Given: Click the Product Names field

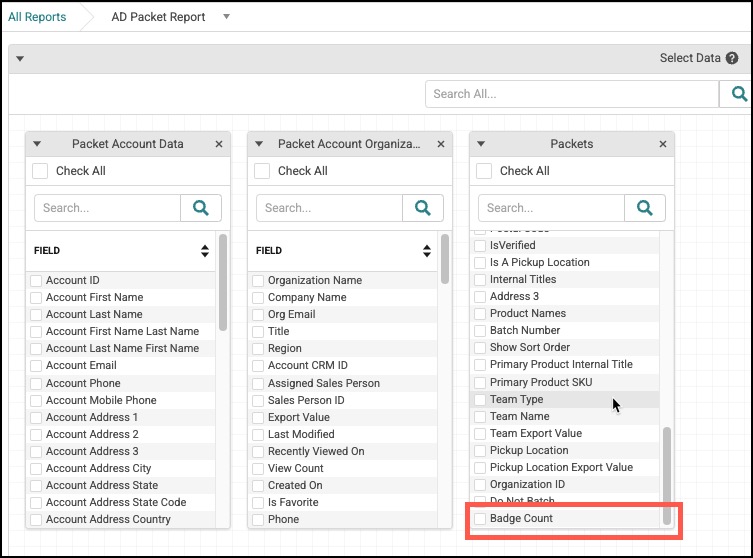Looking at the screenshot, I should coord(565,314).
